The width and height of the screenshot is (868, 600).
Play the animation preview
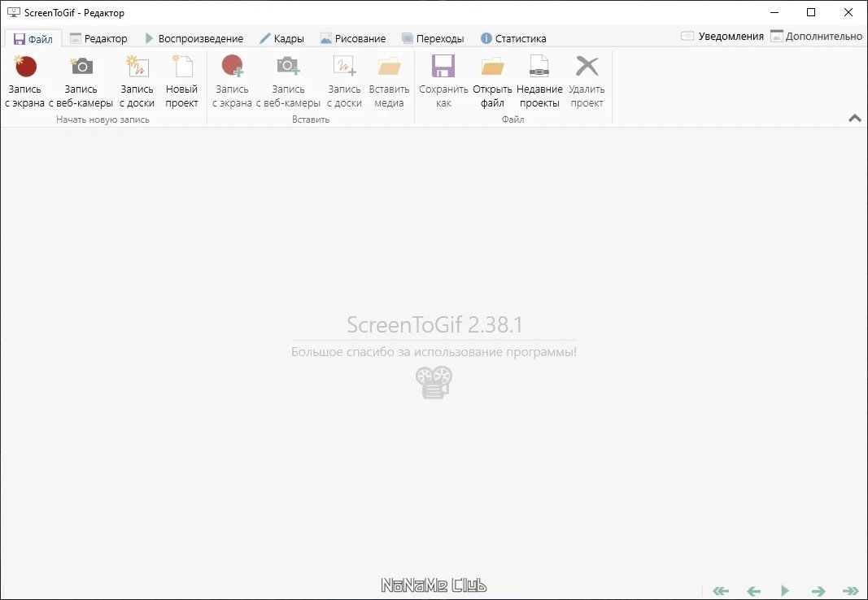coord(785,590)
